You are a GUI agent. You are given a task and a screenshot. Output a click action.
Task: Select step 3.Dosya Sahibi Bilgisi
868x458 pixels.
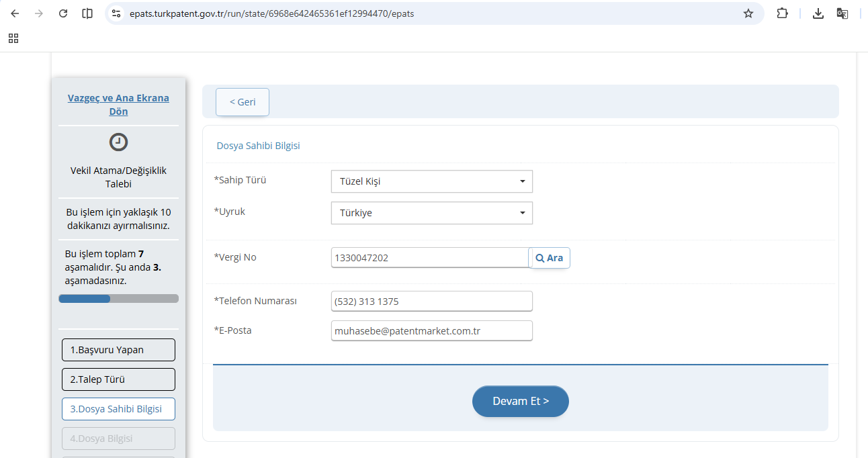[118, 409]
